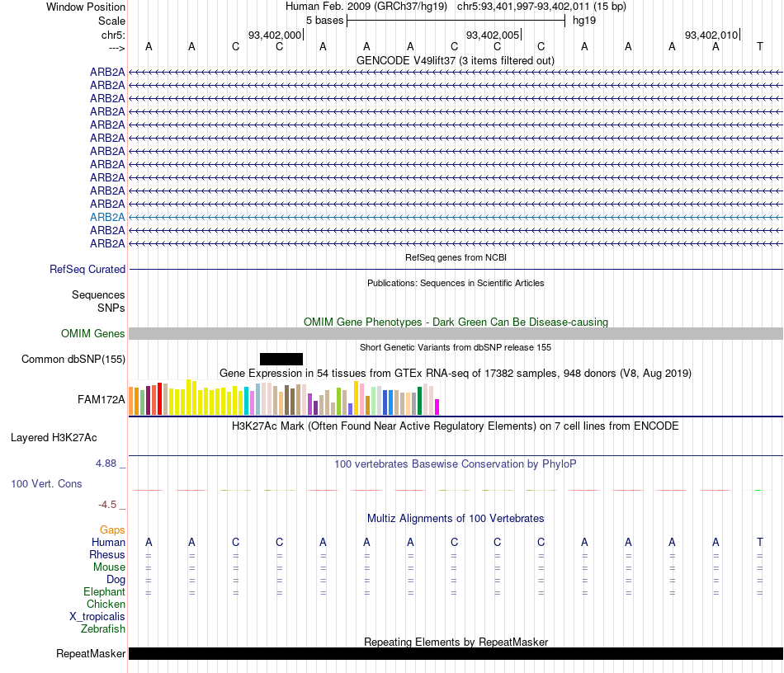
Task: Open 'Gene Expression in 54 tissues from GTEx' title
Action: pyautogui.click(x=456, y=374)
